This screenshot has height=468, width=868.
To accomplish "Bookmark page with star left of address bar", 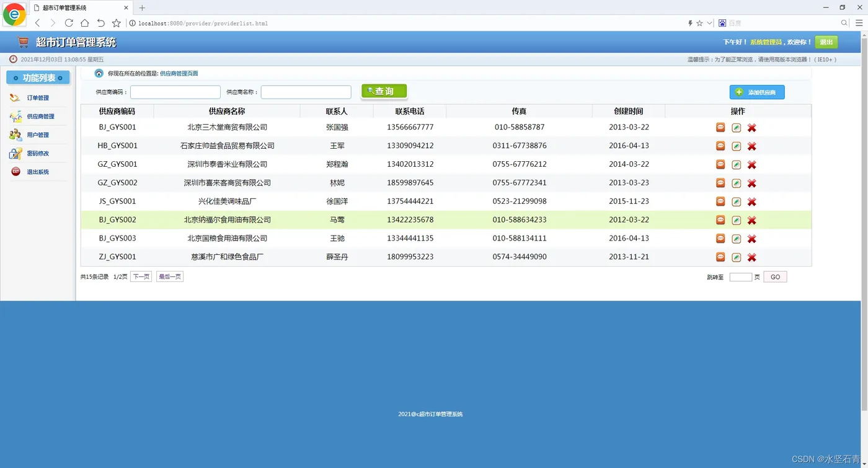I will click(116, 23).
